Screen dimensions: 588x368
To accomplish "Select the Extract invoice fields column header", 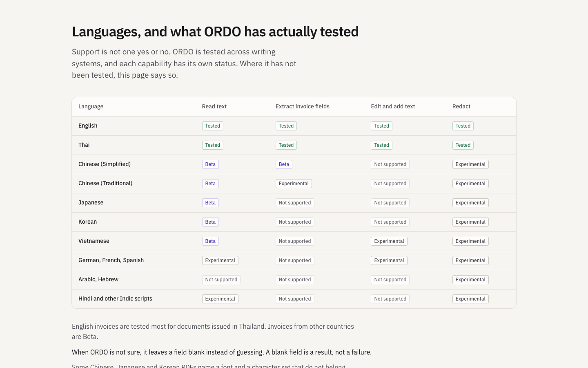I will coord(302,106).
